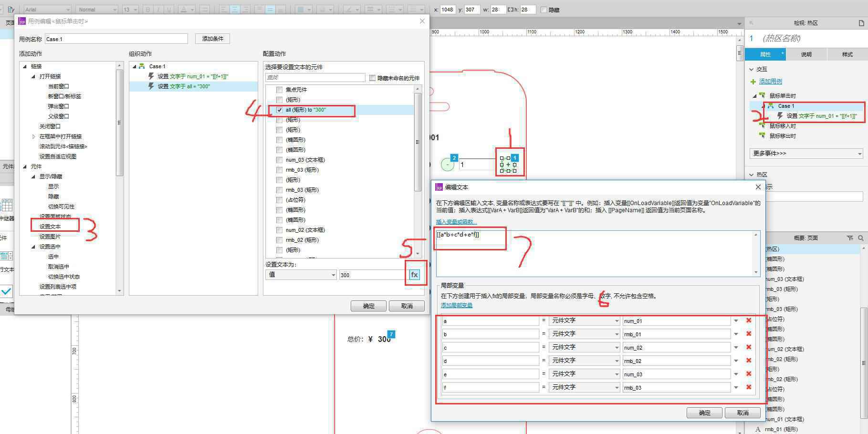The height and width of the screenshot is (434, 868).
Task: Select the 设置图片 action
Action: [50, 237]
